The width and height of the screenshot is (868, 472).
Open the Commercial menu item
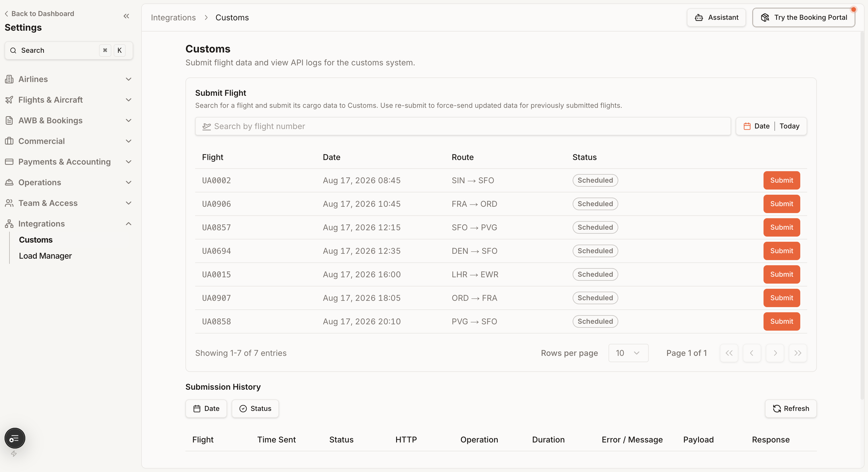pyautogui.click(x=69, y=141)
